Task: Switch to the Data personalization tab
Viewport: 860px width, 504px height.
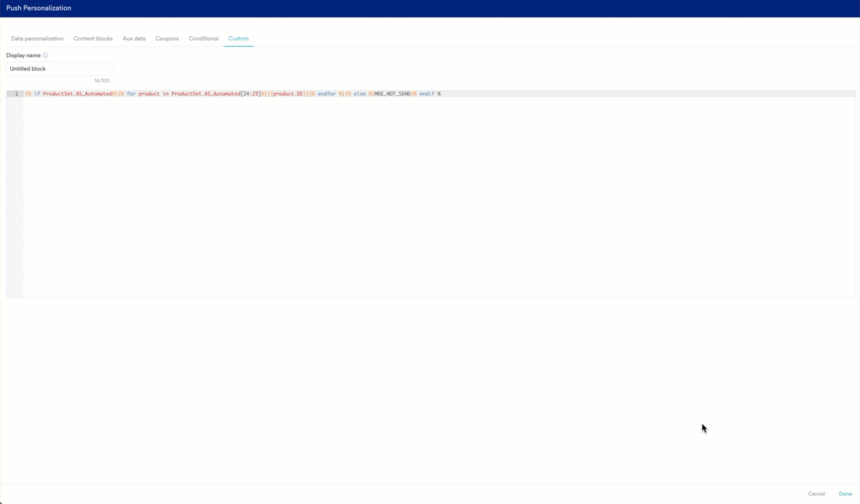Action: pyautogui.click(x=37, y=39)
